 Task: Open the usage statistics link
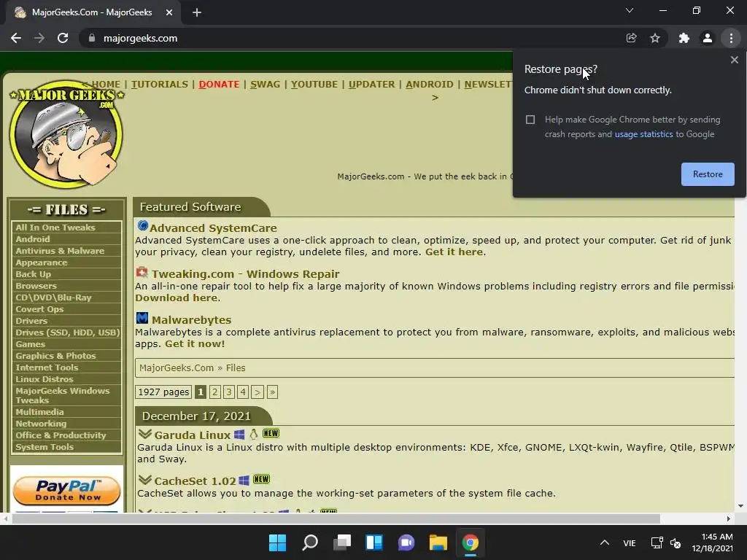pyautogui.click(x=643, y=134)
